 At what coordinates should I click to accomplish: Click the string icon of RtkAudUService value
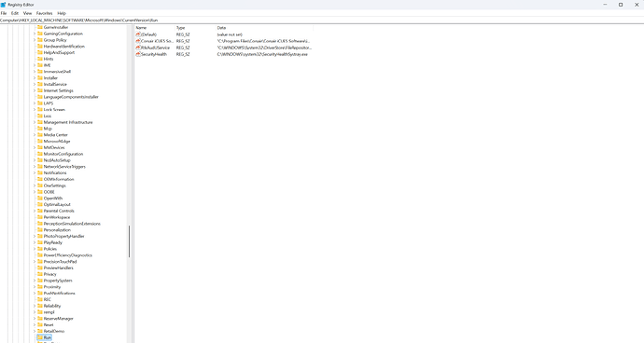click(138, 48)
